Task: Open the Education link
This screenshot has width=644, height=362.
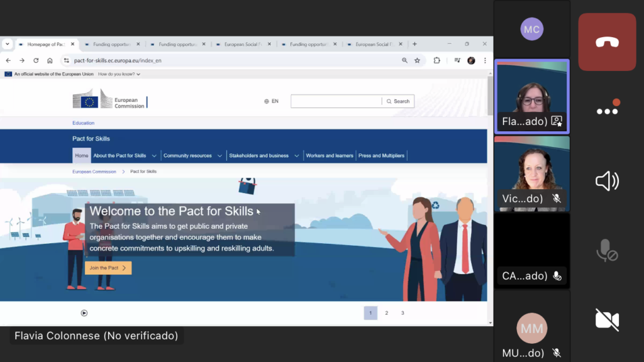Action: pyautogui.click(x=83, y=123)
